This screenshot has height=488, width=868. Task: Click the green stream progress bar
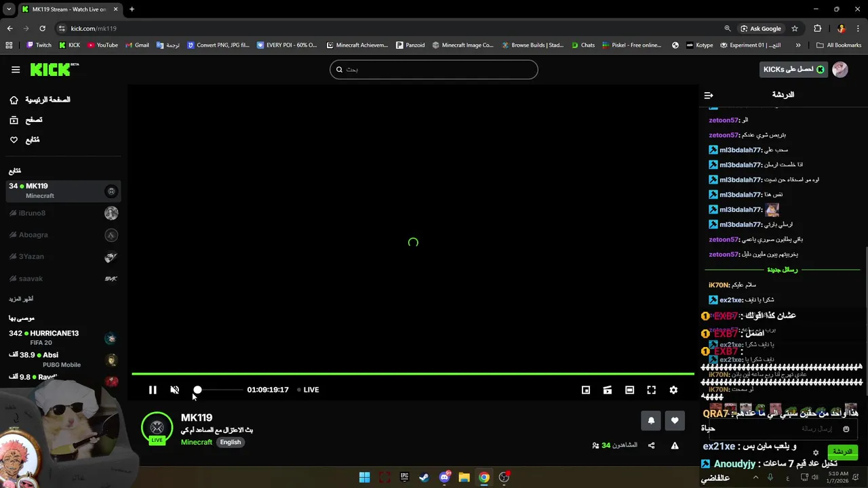[413, 373]
